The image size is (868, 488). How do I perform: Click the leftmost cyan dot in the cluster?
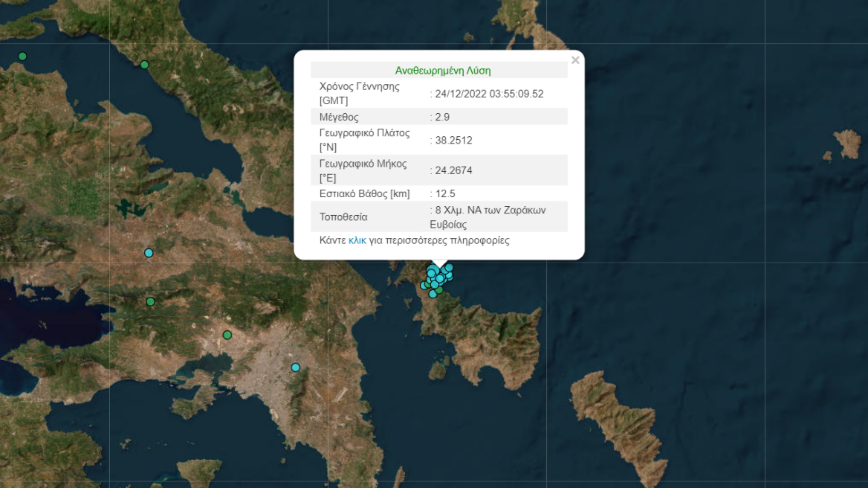[423, 286]
